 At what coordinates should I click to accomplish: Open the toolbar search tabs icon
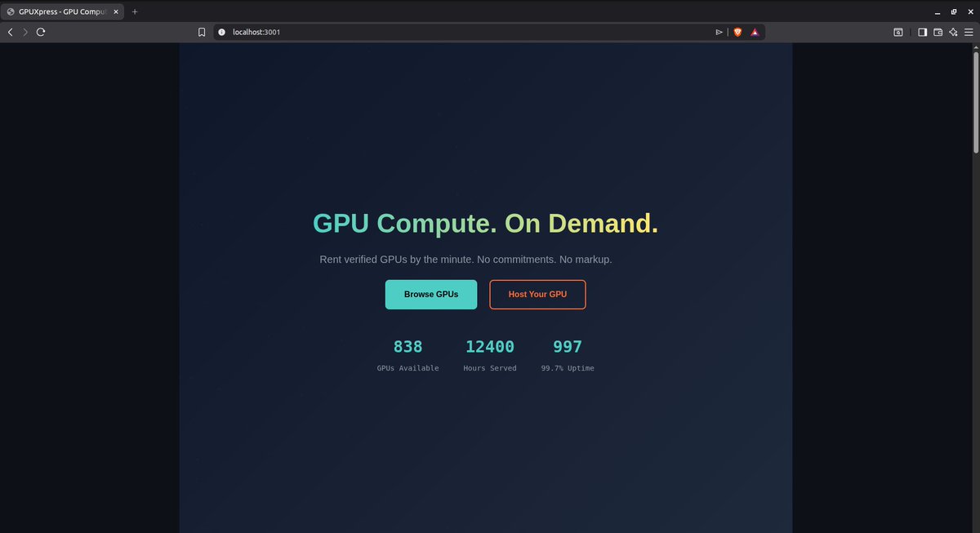898,32
